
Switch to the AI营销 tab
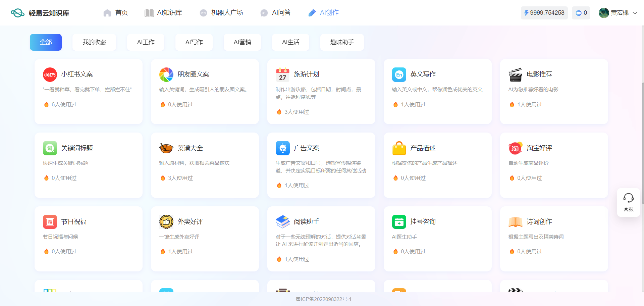[242, 42]
